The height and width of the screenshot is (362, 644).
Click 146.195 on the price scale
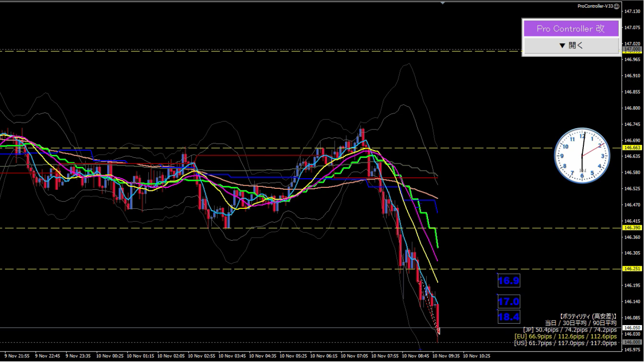[x=633, y=285]
